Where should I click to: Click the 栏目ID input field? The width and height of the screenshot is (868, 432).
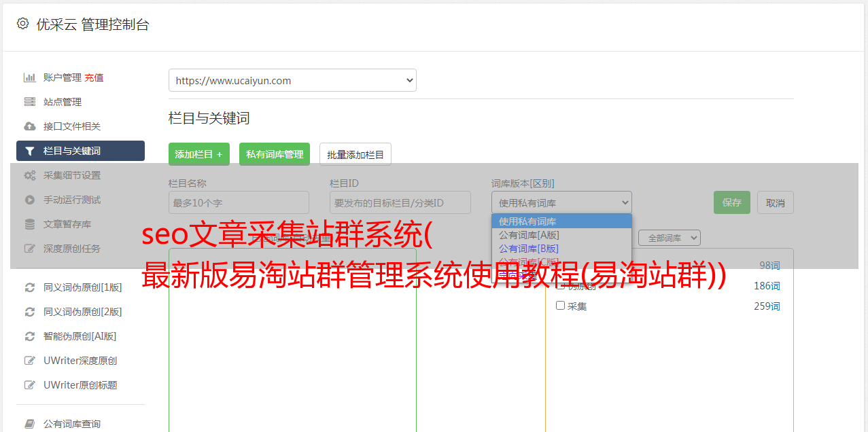coord(400,202)
